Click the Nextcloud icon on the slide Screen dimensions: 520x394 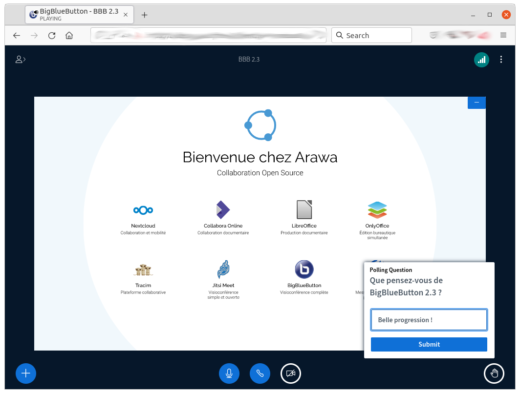[143, 210]
